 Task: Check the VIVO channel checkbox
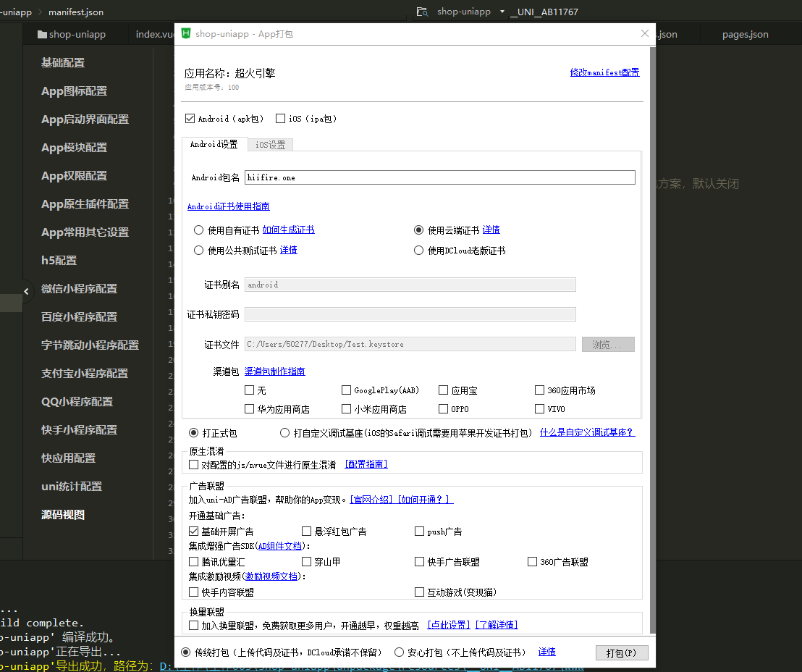click(x=539, y=408)
